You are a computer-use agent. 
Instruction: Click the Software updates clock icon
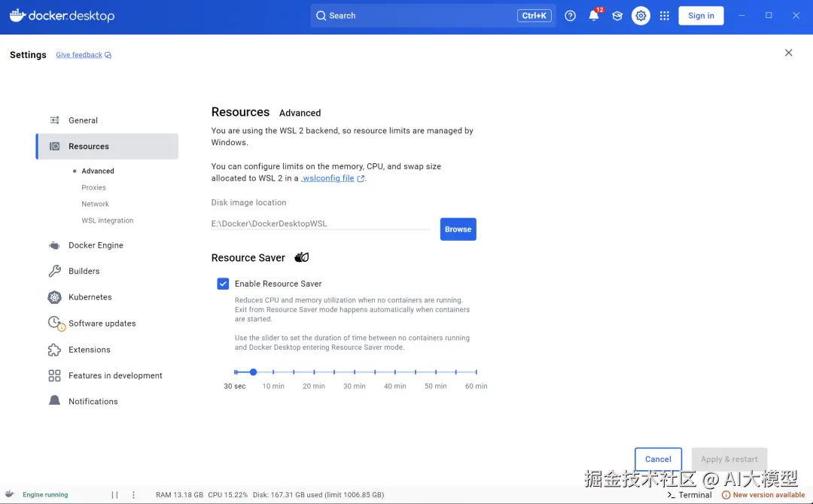[x=56, y=323]
